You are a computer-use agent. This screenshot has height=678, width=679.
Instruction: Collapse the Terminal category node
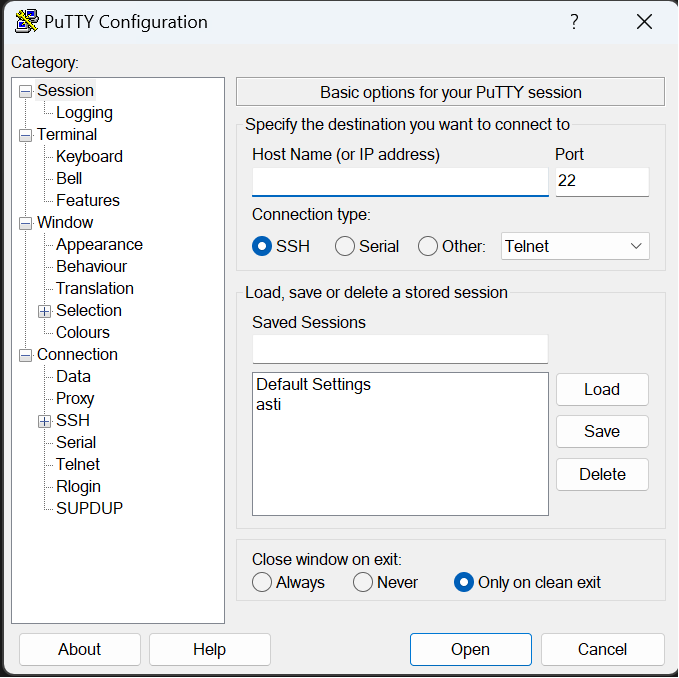(x=25, y=135)
